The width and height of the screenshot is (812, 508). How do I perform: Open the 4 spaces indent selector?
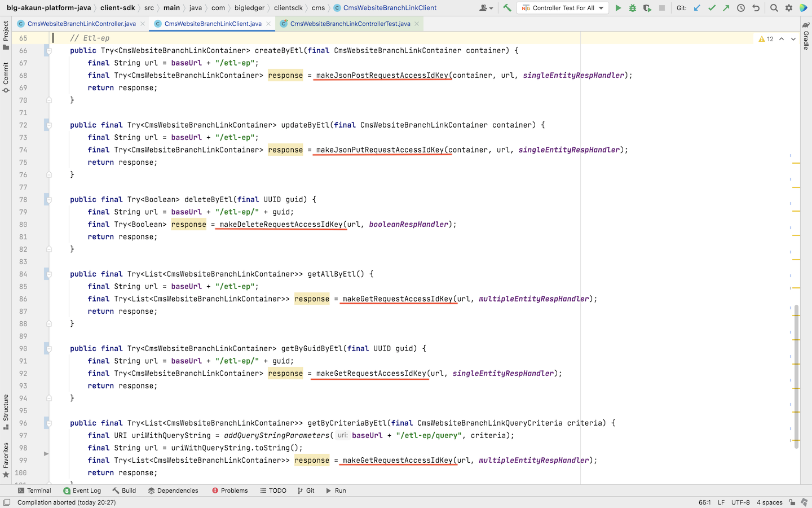pyautogui.click(x=769, y=502)
